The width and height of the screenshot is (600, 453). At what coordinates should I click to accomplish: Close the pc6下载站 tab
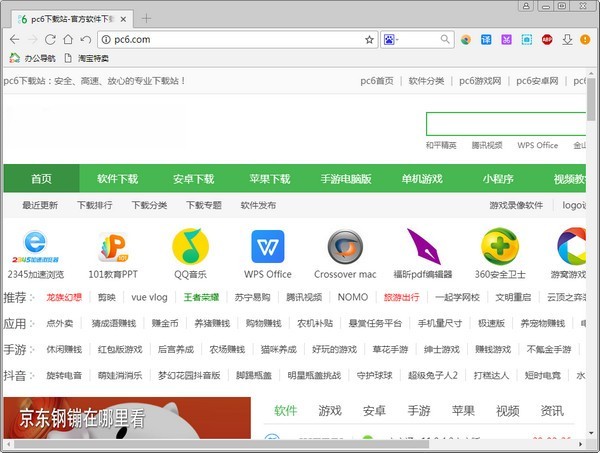click(x=123, y=19)
